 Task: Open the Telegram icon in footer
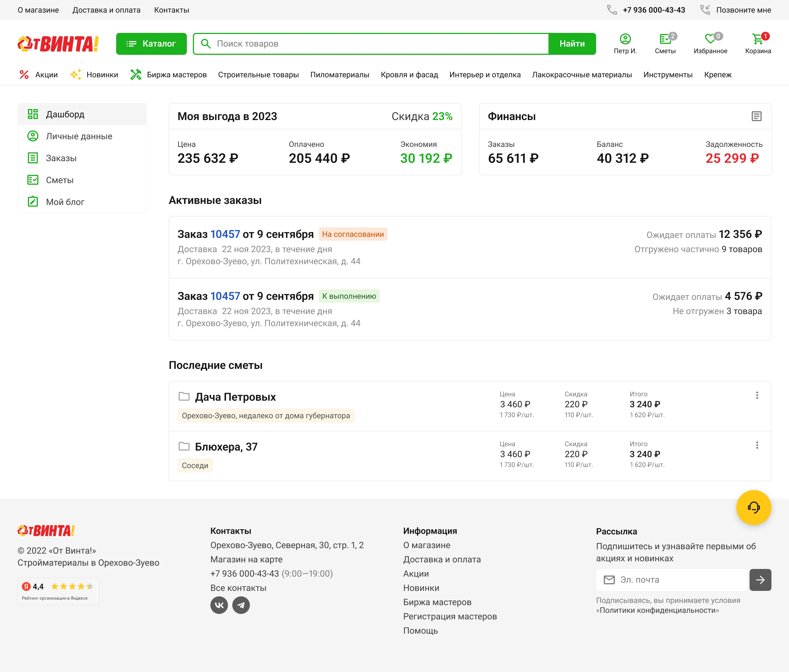(x=241, y=605)
